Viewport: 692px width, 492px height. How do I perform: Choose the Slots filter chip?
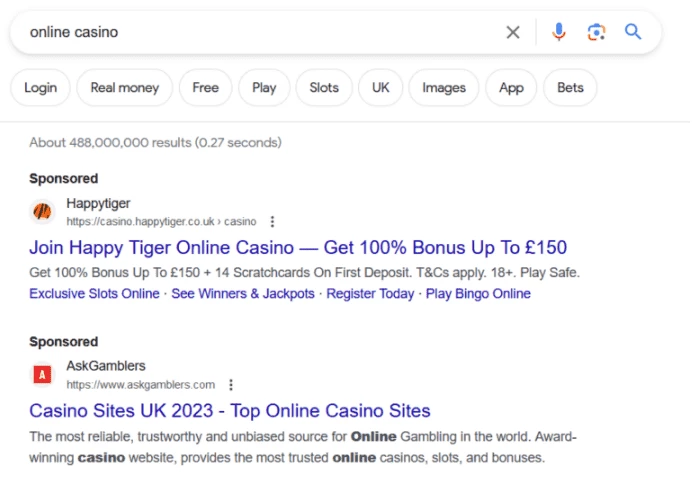[324, 88]
